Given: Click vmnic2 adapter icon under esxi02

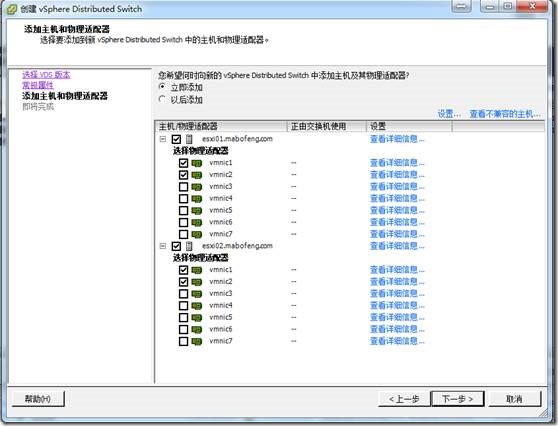Looking at the screenshot, I should point(197,282).
